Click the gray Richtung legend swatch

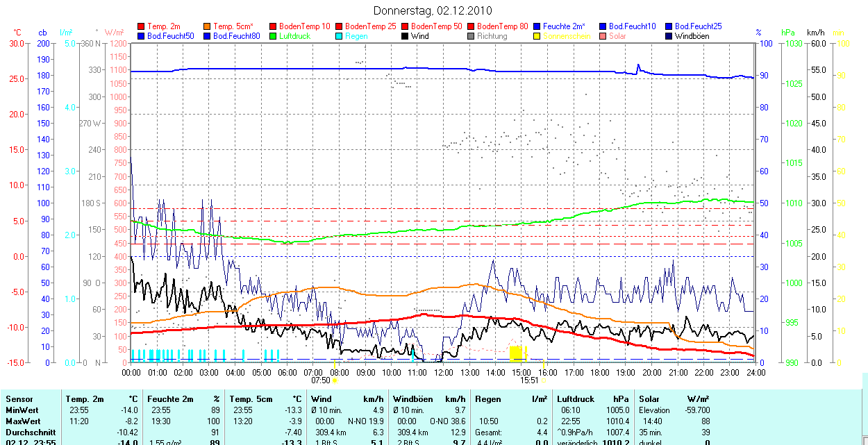[x=471, y=36]
